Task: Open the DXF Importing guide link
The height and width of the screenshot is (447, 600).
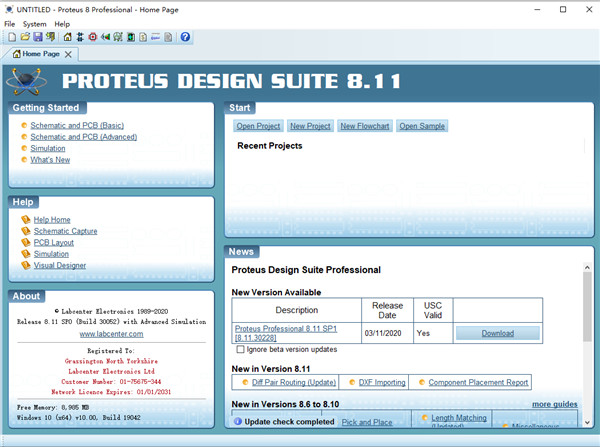Action: pyautogui.click(x=382, y=382)
